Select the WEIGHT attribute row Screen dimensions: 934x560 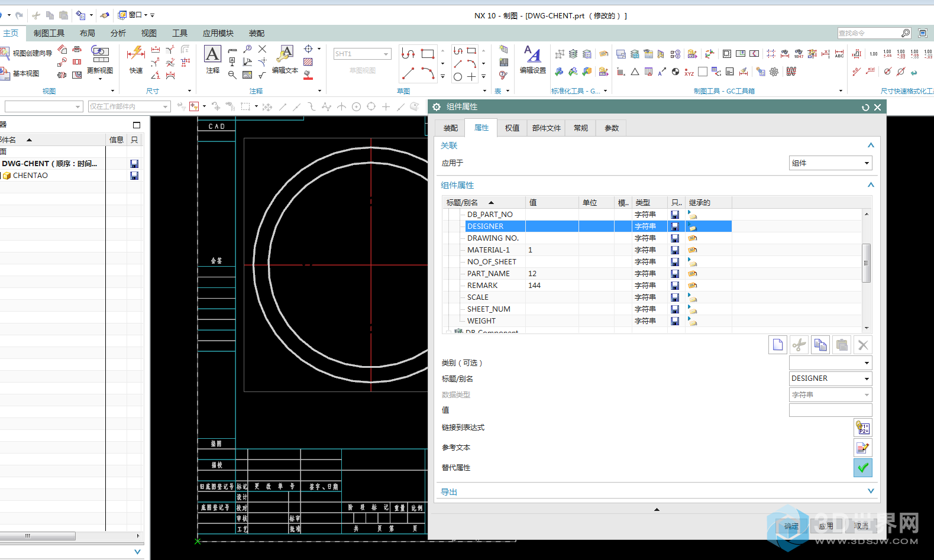(587, 321)
